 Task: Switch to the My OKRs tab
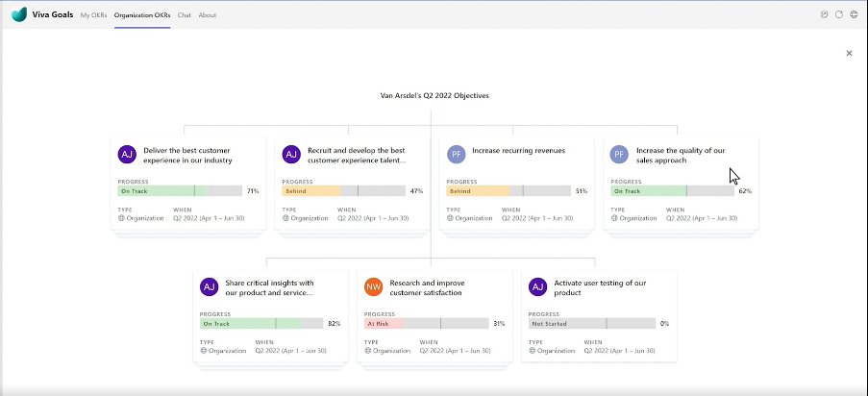[x=93, y=15]
